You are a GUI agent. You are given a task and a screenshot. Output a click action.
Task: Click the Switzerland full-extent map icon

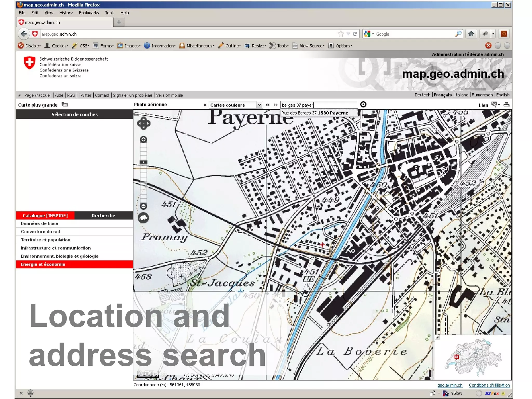point(143,218)
